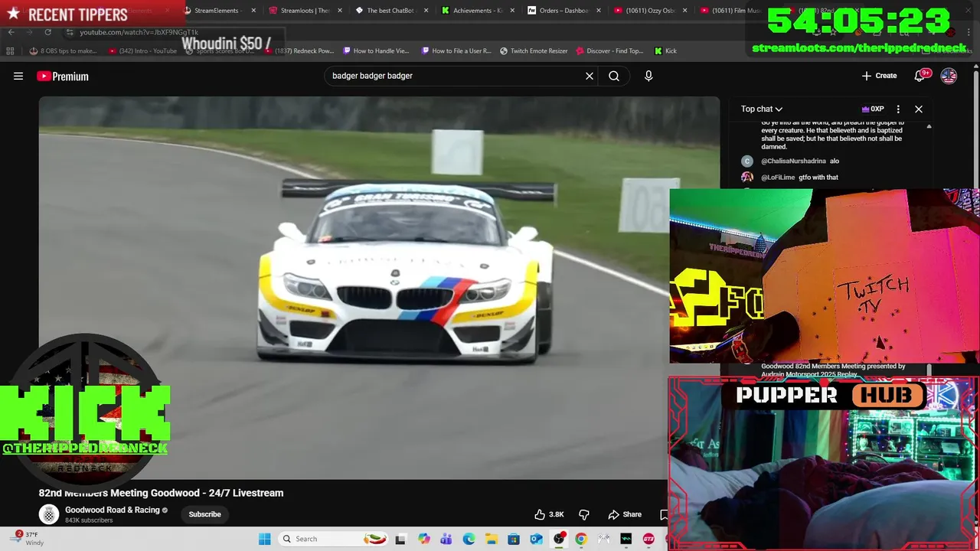Open the Redneck Pow... bookmark
This screenshot has height=551, width=980.
tap(301, 51)
